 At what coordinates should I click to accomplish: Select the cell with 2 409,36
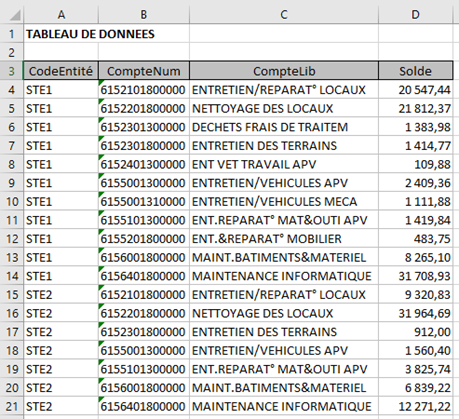click(x=416, y=183)
